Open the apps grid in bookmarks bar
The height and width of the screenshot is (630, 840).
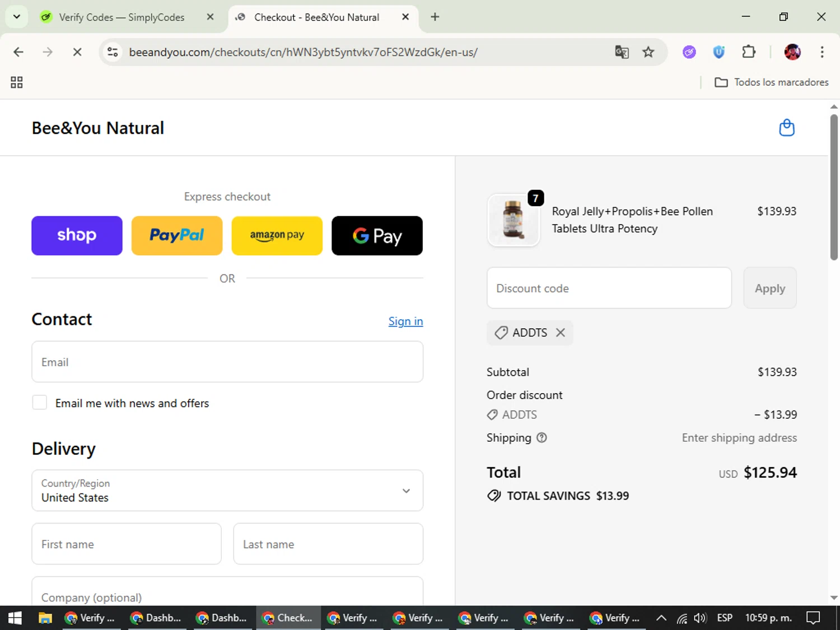[17, 82]
